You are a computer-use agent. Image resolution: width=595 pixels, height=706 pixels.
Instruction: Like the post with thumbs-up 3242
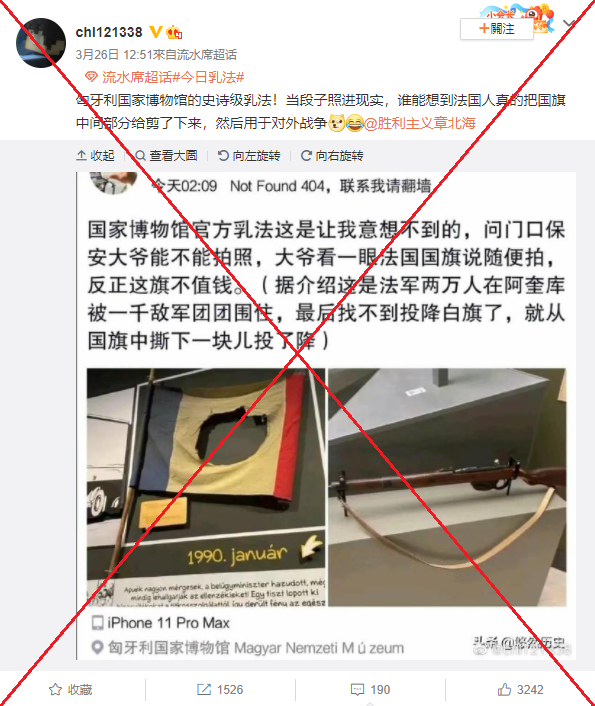click(521, 690)
